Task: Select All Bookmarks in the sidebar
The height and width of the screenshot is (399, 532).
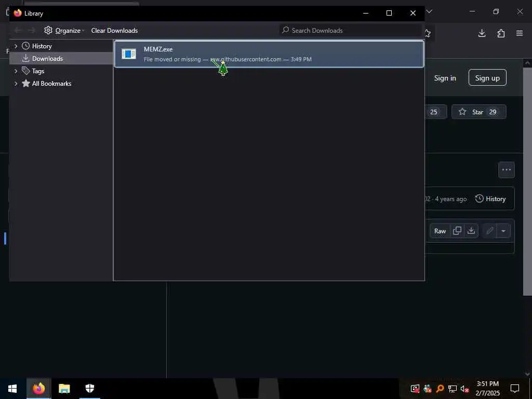Action: 51,84
